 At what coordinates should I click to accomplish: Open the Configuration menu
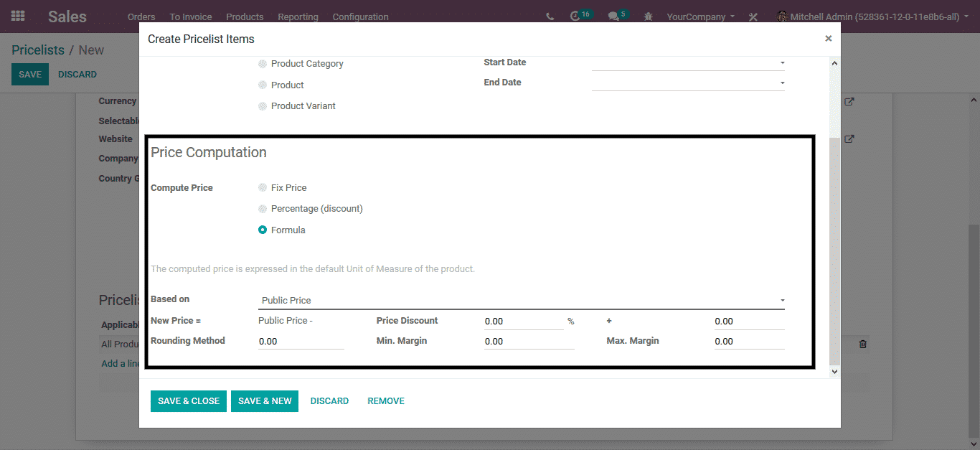click(360, 17)
